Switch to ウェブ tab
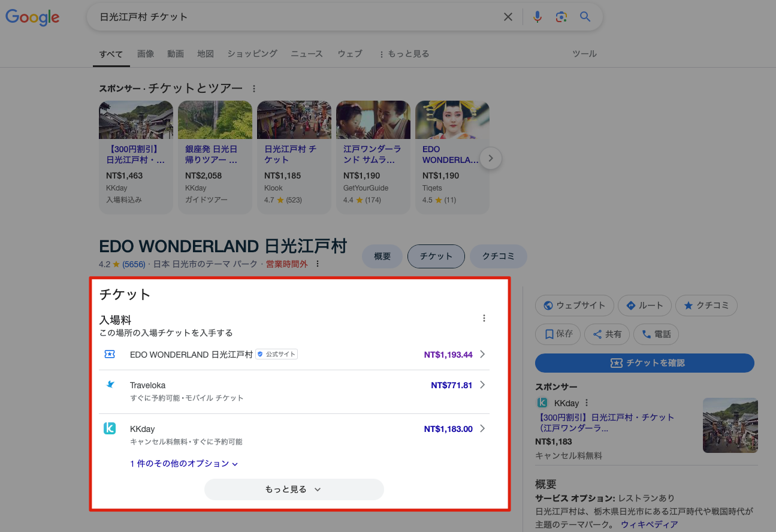776x532 pixels. (x=350, y=54)
